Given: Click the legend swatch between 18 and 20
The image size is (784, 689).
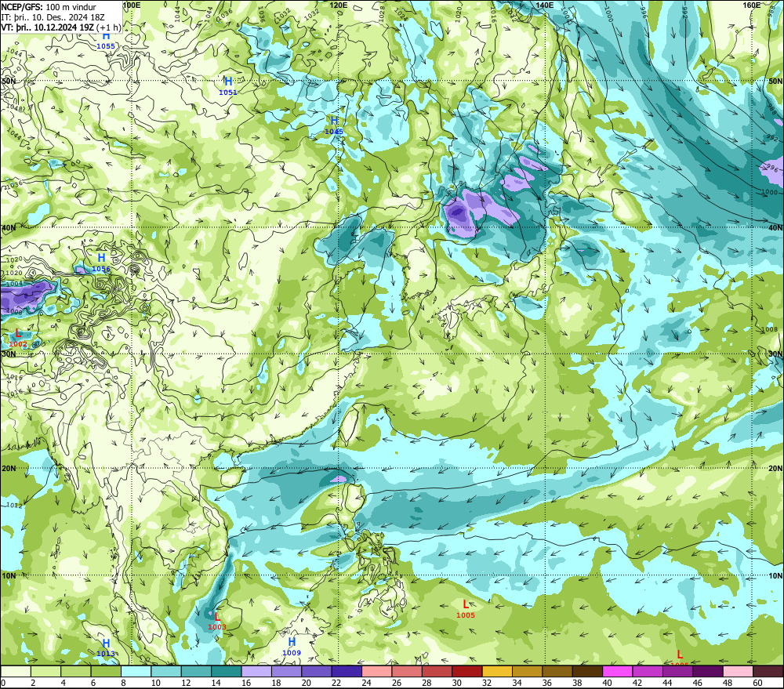Looking at the screenshot, I should coord(286,672).
